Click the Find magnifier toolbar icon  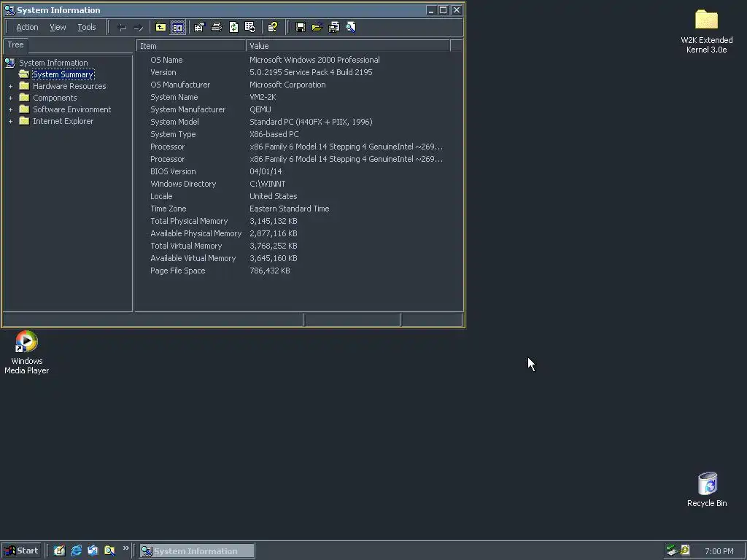[x=351, y=27]
